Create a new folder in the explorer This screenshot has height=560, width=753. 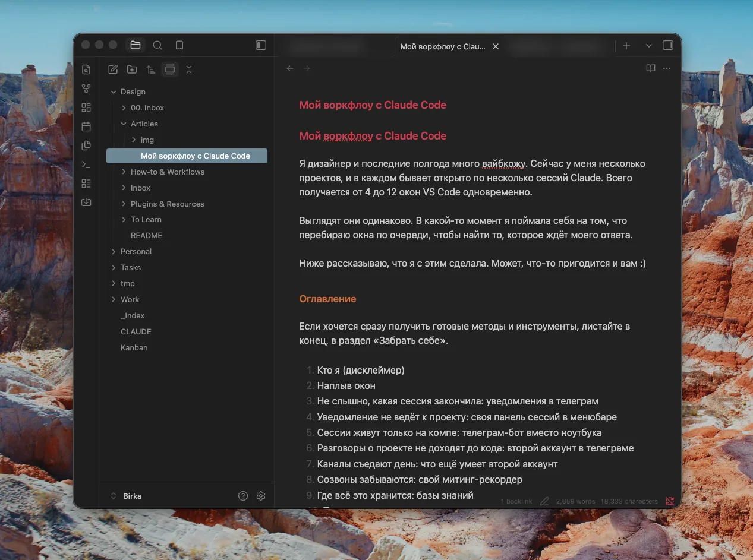click(x=132, y=69)
